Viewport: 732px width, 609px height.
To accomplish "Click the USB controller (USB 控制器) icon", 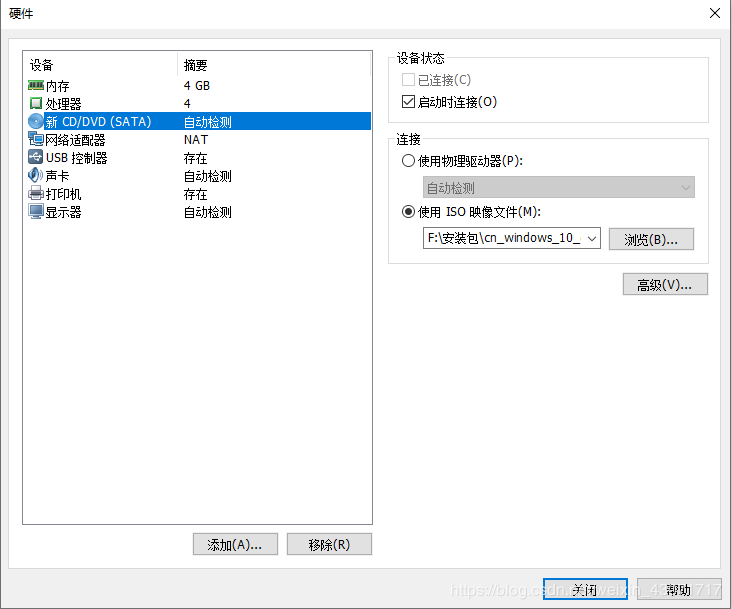I will coord(36,158).
